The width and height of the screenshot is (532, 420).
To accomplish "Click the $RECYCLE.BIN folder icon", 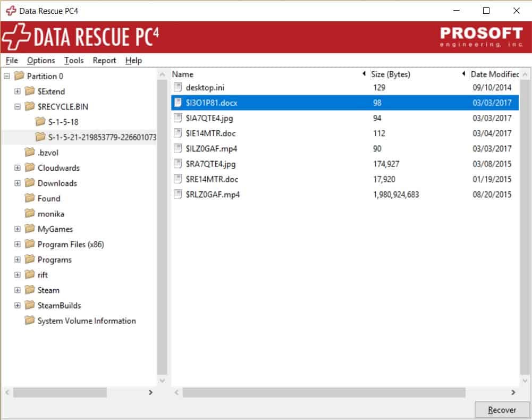I will (x=30, y=106).
